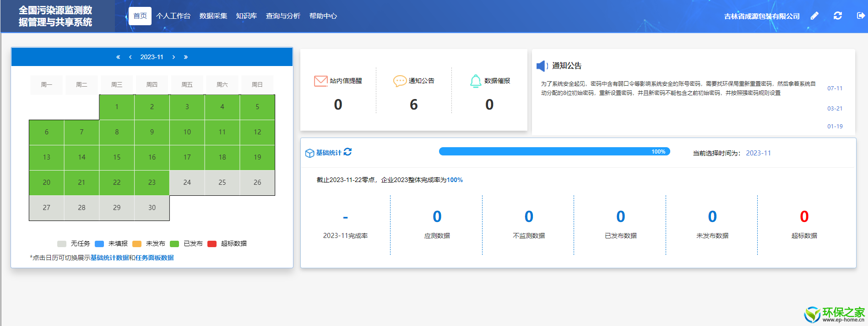Refresh 基础统计 with the circular arrows icon
This screenshot has width=868, height=326.
[x=347, y=152]
